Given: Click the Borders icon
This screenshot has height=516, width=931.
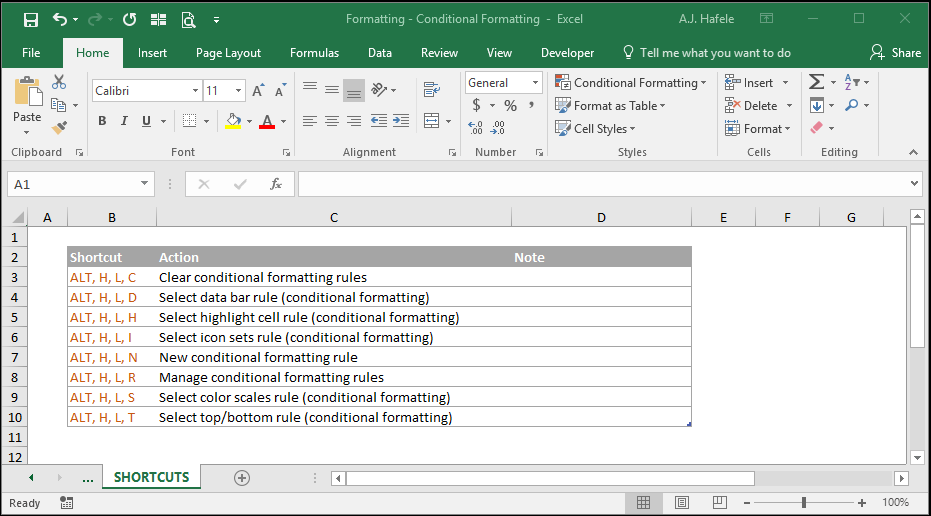Looking at the screenshot, I should pyautogui.click(x=189, y=121).
